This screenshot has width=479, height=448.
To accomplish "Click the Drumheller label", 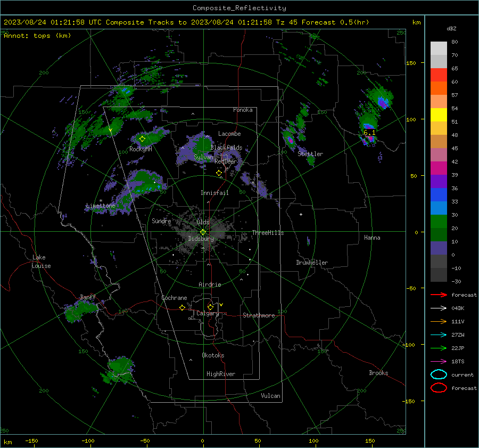I will [312, 263].
